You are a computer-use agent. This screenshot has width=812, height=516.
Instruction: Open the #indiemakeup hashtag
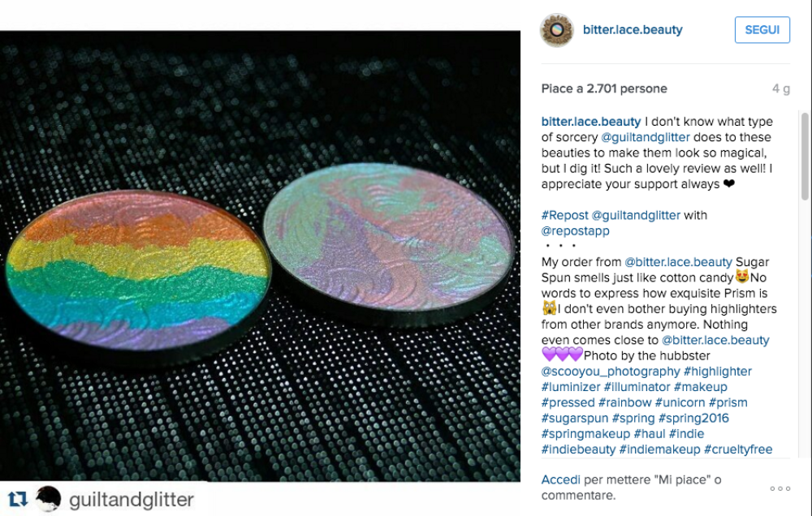(x=659, y=449)
